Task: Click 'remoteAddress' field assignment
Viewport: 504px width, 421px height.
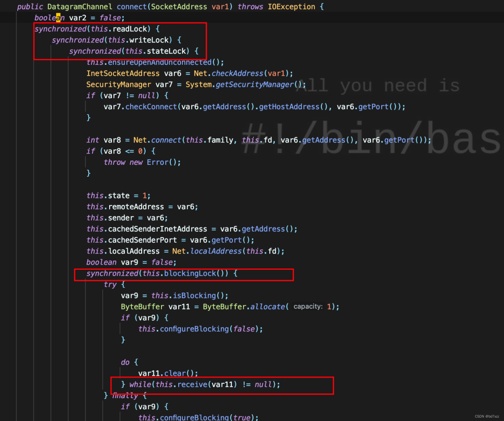Action: click(136, 207)
